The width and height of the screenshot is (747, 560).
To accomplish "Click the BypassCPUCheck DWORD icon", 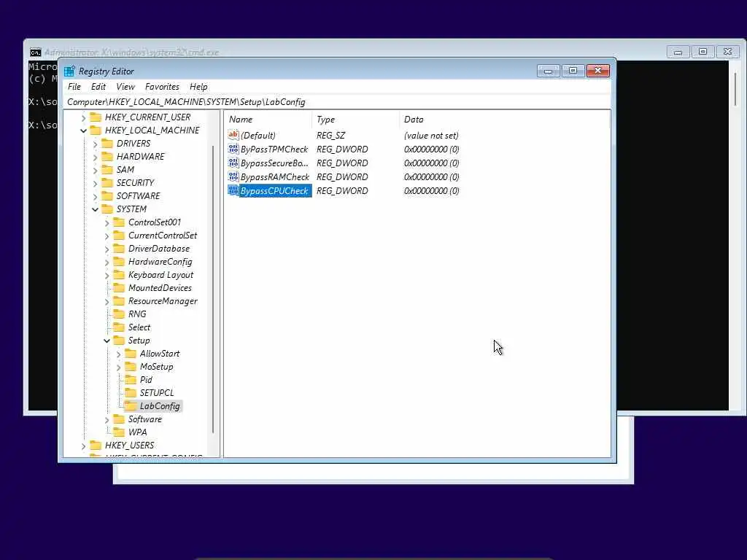I will 233,190.
